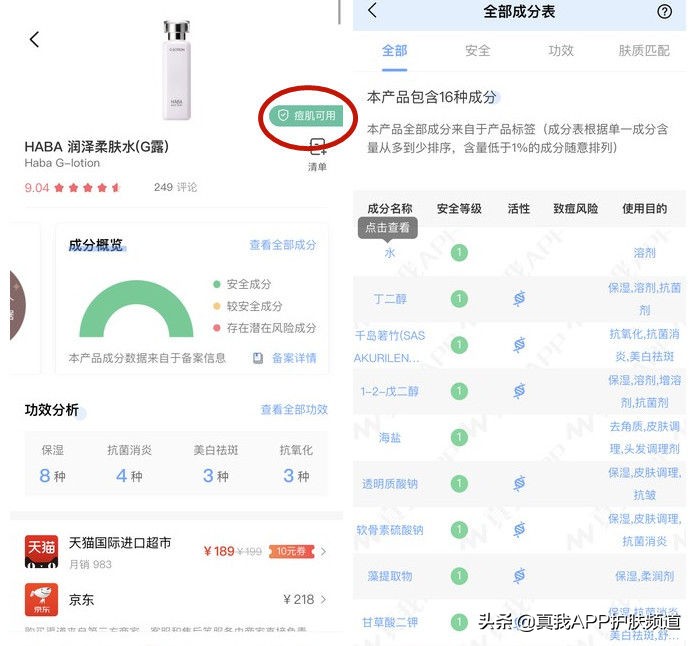Tap the safety level badge for 水

[x=459, y=253]
